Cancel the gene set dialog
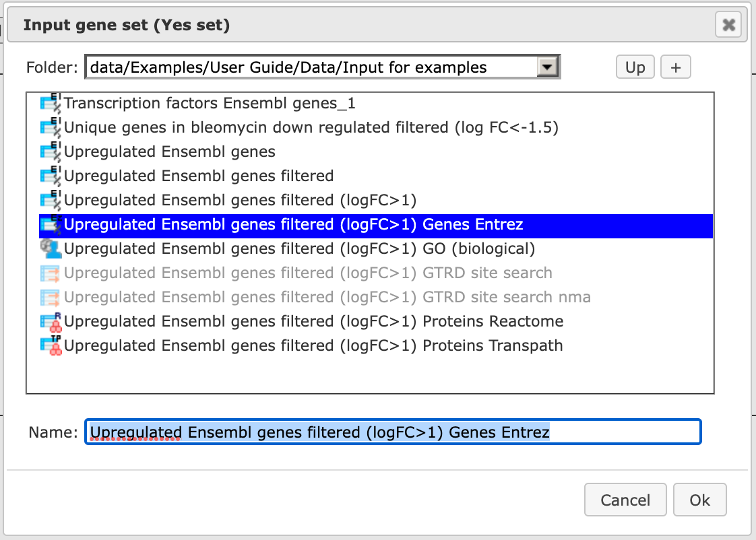 coord(625,500)
